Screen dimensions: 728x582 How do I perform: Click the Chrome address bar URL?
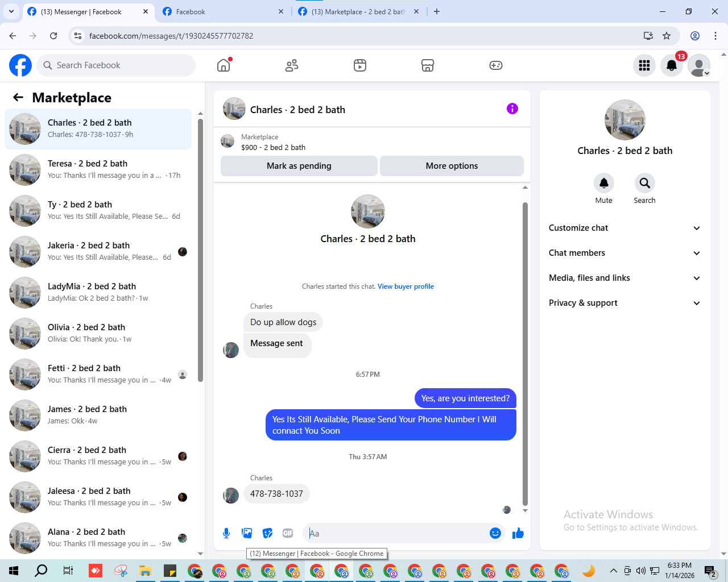[x=171, y=36]
